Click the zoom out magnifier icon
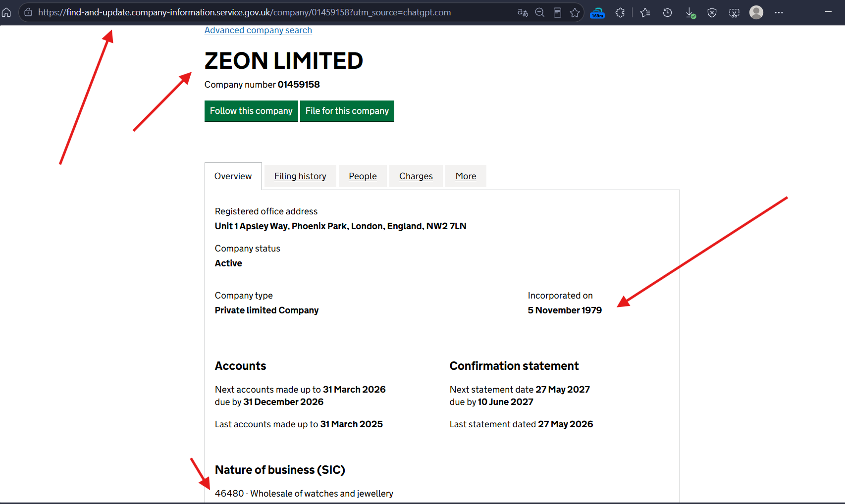Screen dimensions: 845x504 pyautogui.click(x=540, y=12)
